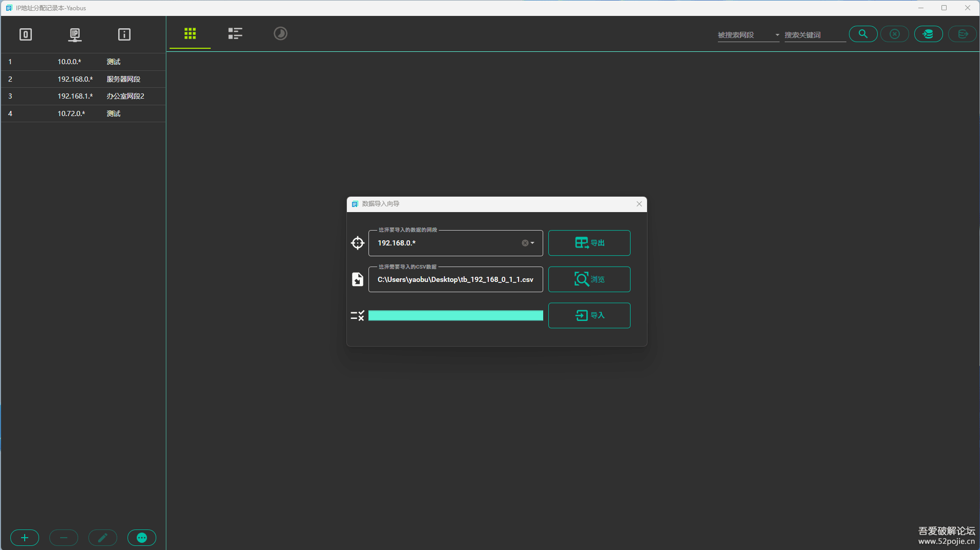Image resolution: width=980 pixels, height=550 pixels.
Task: Select the 10.0.0.* segment row
Action: 83,62
